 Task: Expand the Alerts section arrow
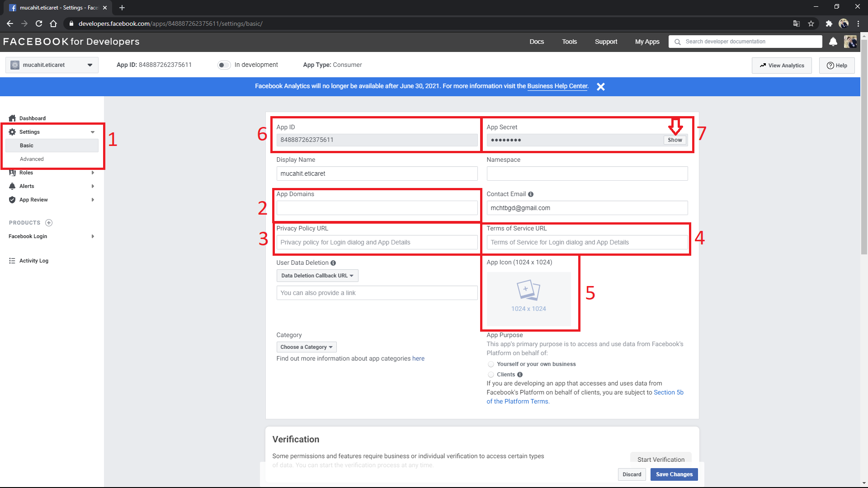(93, 186)
